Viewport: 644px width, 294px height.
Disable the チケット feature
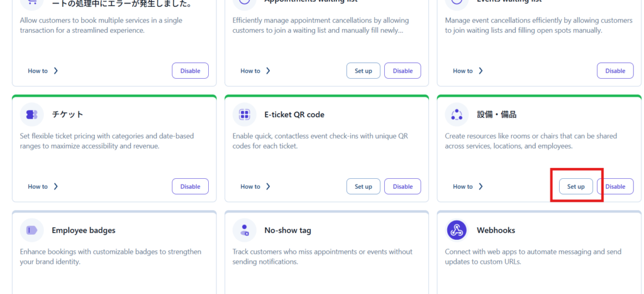[190, 186]
